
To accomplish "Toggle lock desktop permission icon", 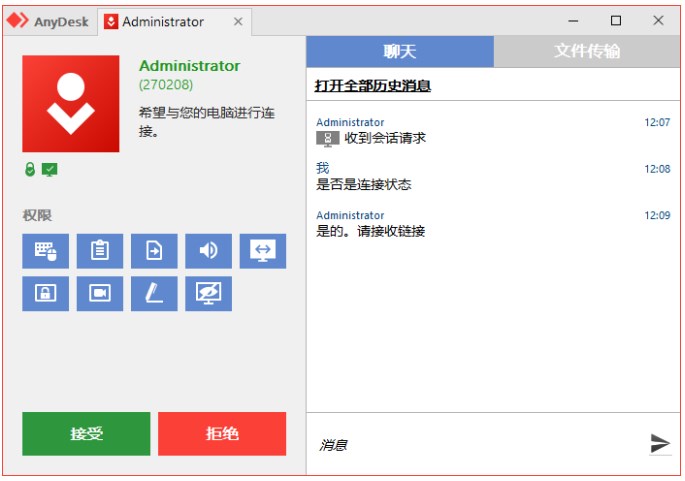I will 45,293.
